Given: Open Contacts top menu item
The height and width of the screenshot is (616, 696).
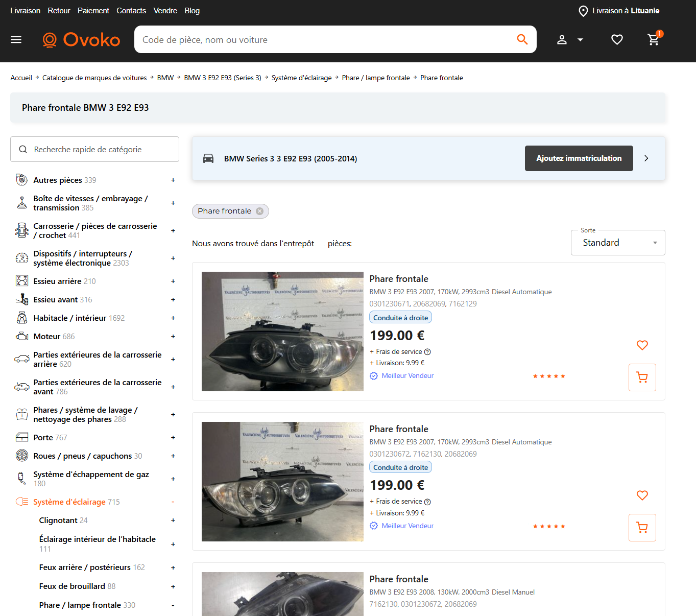Looking at the screenshot, I should [x=131, y=11].
